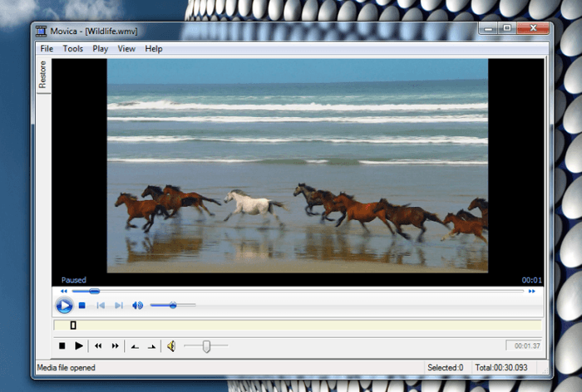The image size is (582, 392).
Task: Click the black fast-forward icon in the editing toolbar
Action: click(116, 345)
